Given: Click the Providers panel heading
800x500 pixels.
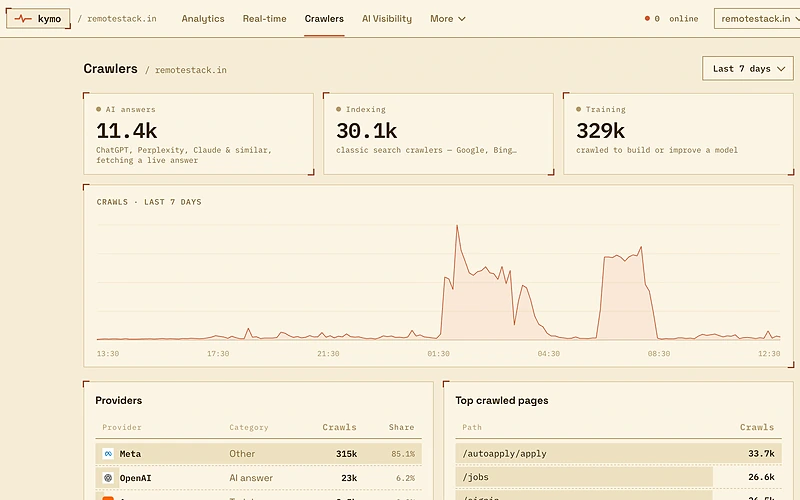Looking at the screenshot, I should pyautogui.click(x=118, y=401).
